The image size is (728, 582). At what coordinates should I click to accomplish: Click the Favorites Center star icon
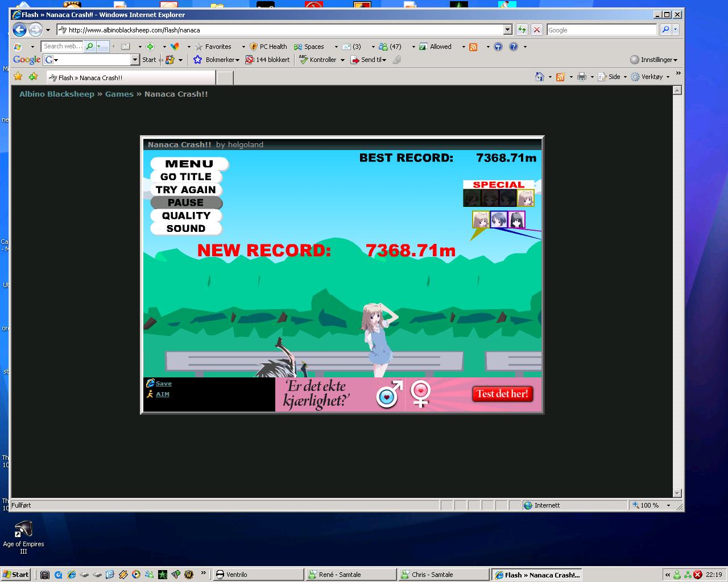tap(18, 77)
